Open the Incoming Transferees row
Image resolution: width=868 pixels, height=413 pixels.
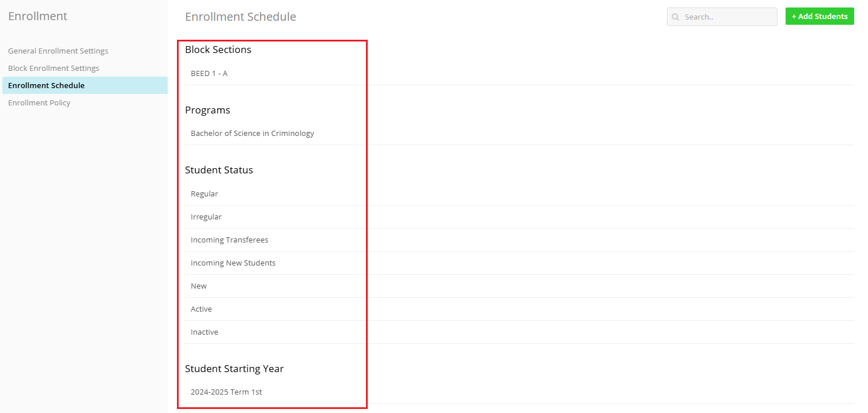229,240
